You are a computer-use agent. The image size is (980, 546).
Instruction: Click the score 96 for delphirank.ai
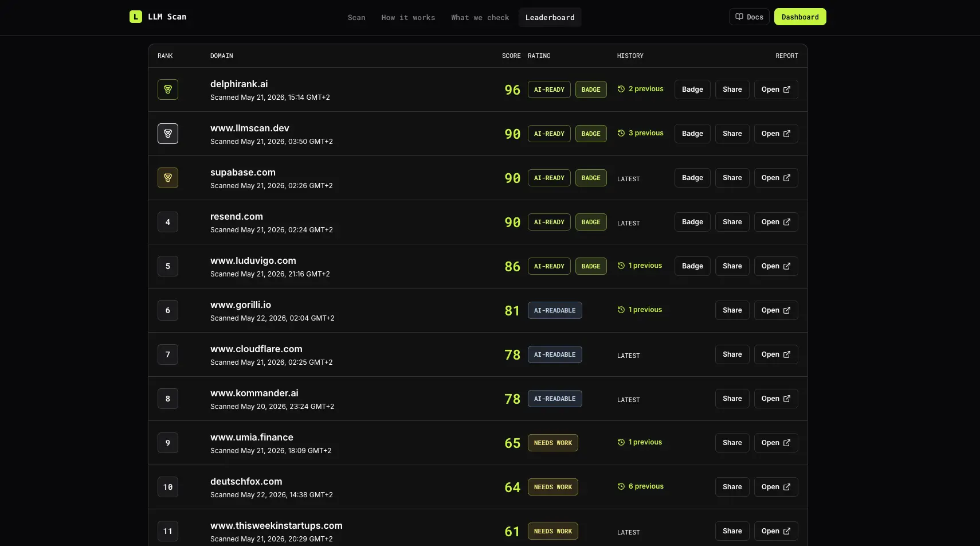click(x=512, y=90)
